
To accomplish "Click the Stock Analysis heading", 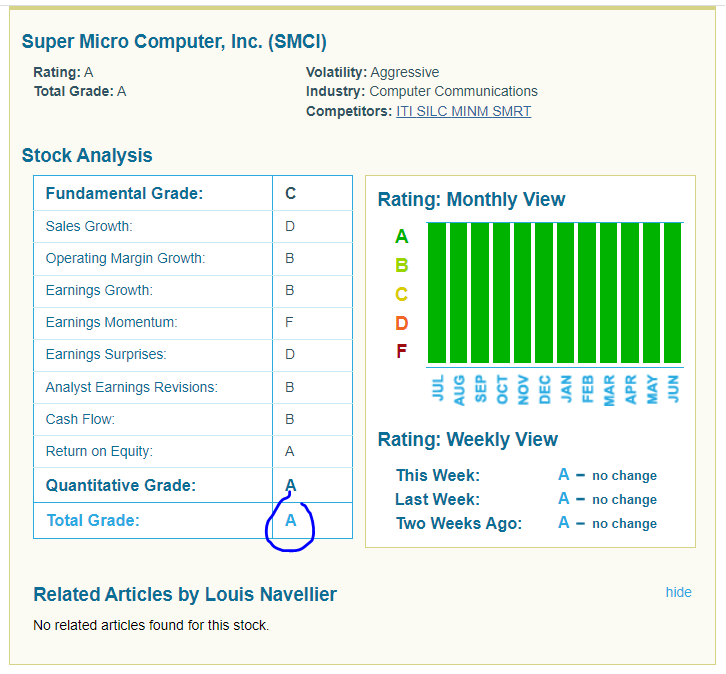I will pos(87,156).
